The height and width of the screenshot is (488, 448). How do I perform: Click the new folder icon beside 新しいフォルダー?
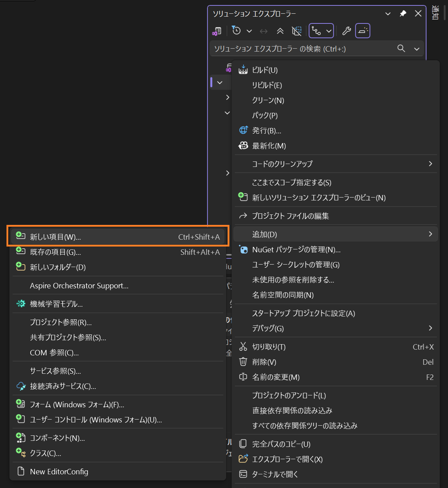(x=21, y=266)
